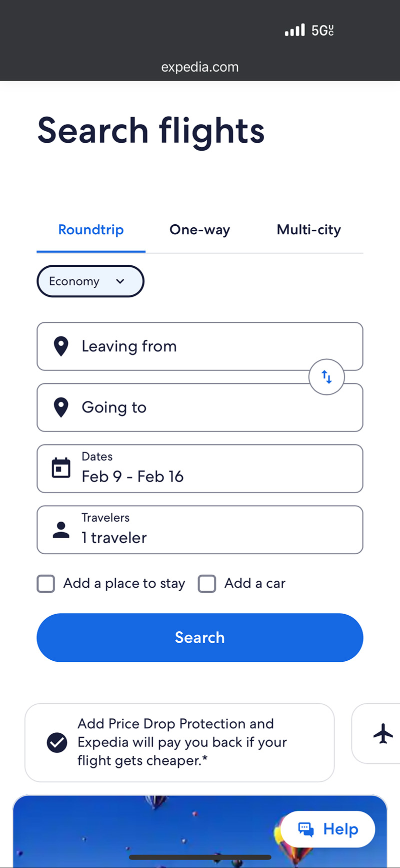Tick the Add a car checkbox
This screenshot has width=400, height=868.
click(207, 584)
